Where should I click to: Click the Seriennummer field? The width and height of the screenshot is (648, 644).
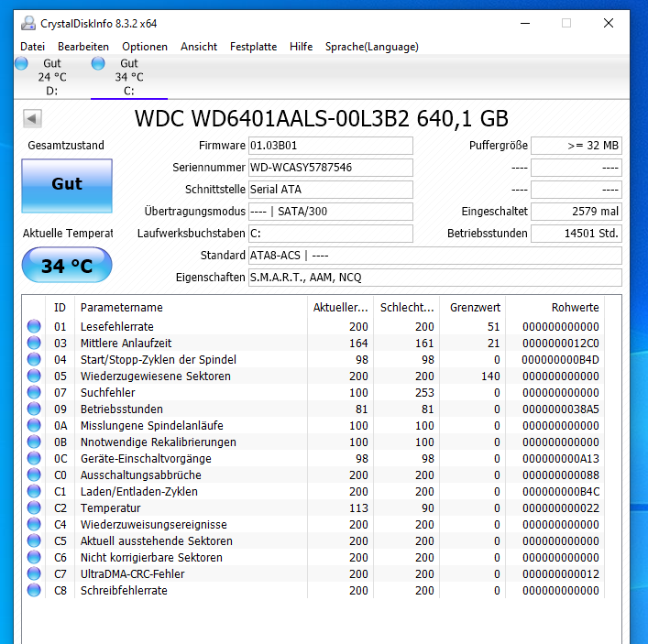pyautogui.click(x=331, y=168)
